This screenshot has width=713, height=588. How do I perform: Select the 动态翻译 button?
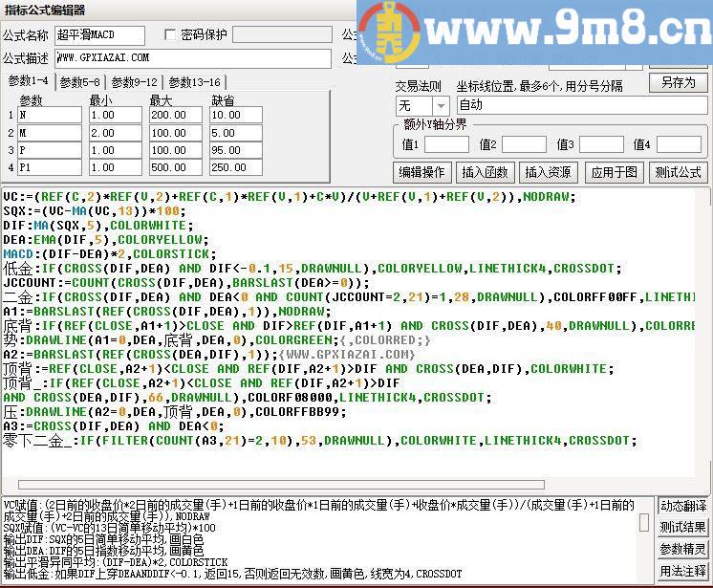pyautogui.click(x=683, y=506)
